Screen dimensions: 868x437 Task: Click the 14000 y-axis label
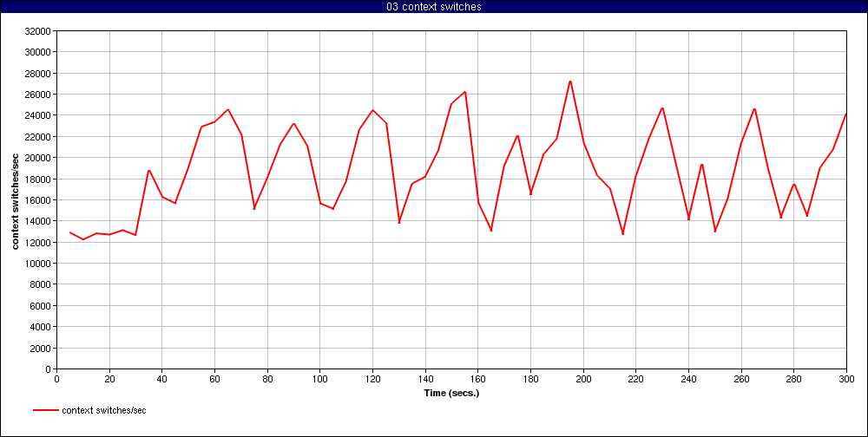click(x=39, y=221)
